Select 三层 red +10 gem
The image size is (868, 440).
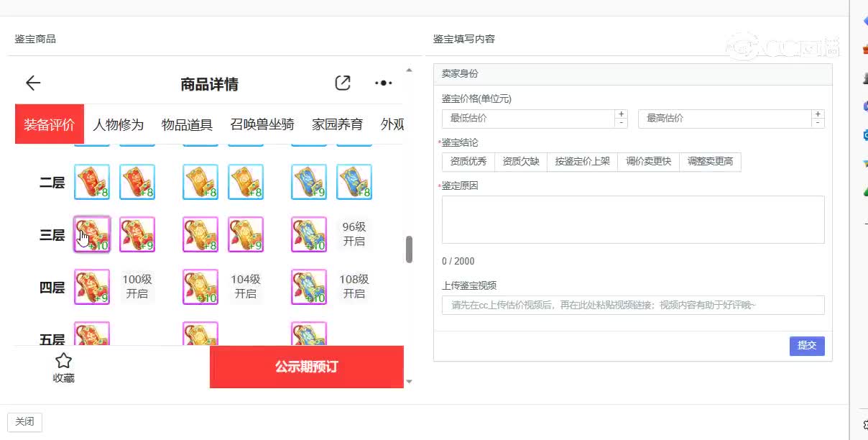pos(92,234)
